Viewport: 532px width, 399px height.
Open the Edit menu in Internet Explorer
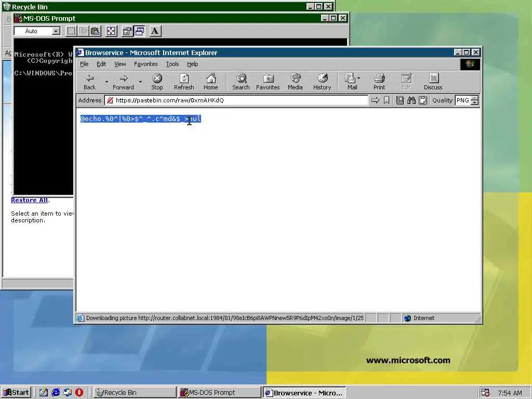[101, 64]
